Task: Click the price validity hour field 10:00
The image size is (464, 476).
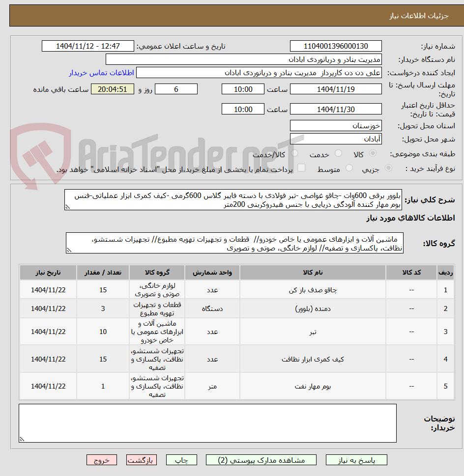Action: 243,109
